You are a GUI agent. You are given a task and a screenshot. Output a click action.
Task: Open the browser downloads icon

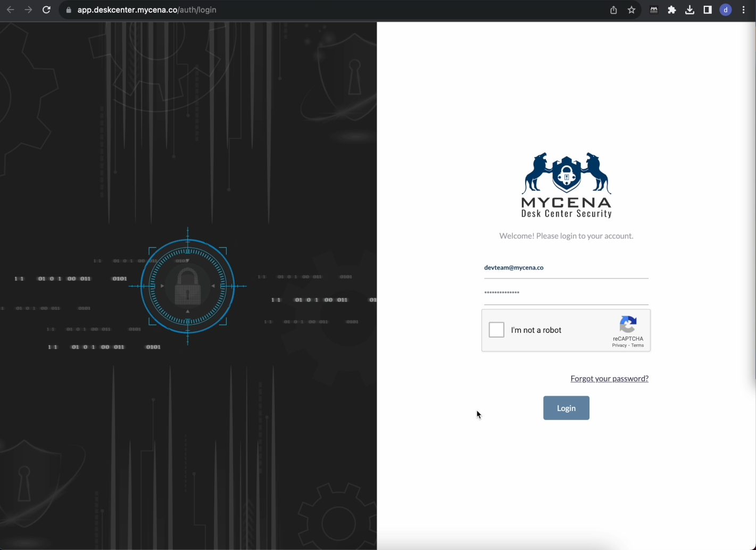click(689, 10)
